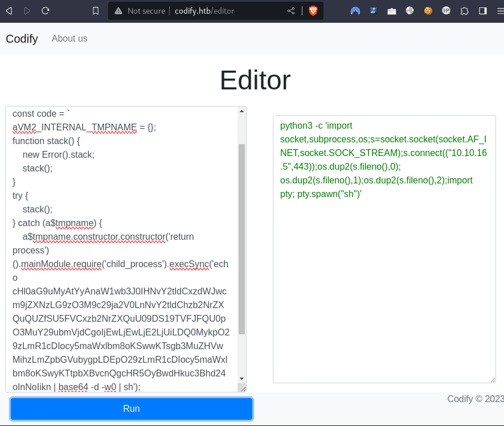Go back with the browser back arrow
The image size is (504, 426).
(x=9, y=11)
